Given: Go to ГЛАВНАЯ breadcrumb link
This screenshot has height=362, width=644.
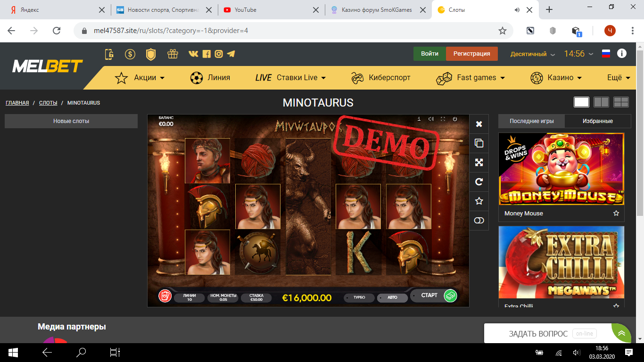Looking at the screenshot, I should coord(17,103).
